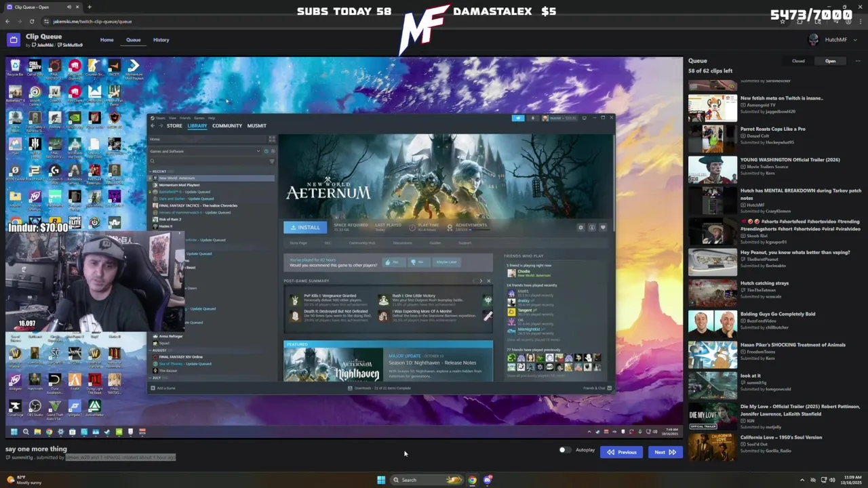This screenshot has width=868, height=488.
Task: Answer Yes to recommend game prompt
Action: click(393, 262)
